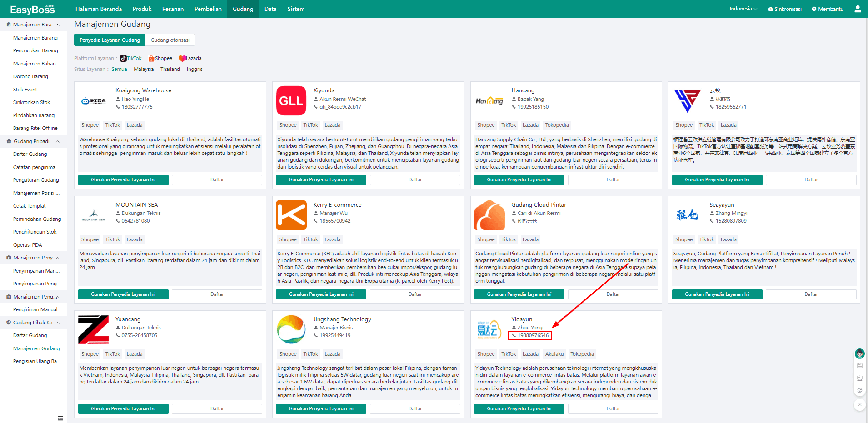
Task: Open the user account icon
Action: pos(858,9)
